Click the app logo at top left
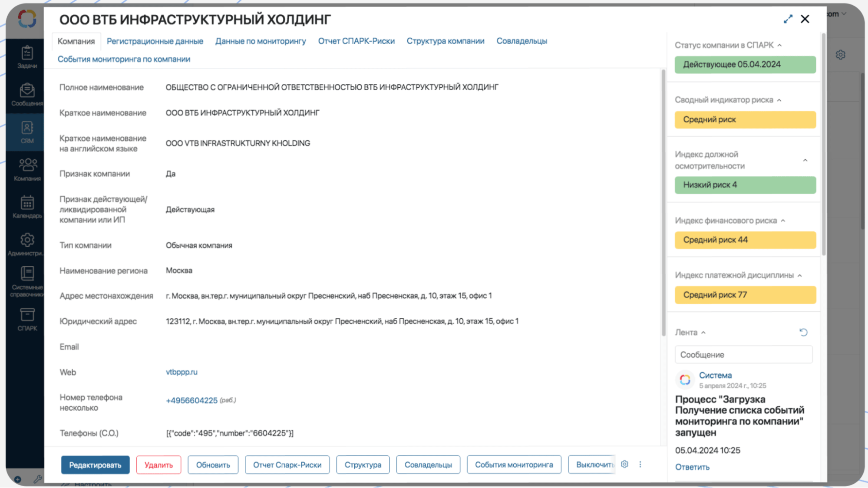This screenshot has height=488, width=868. coord(27,19)
